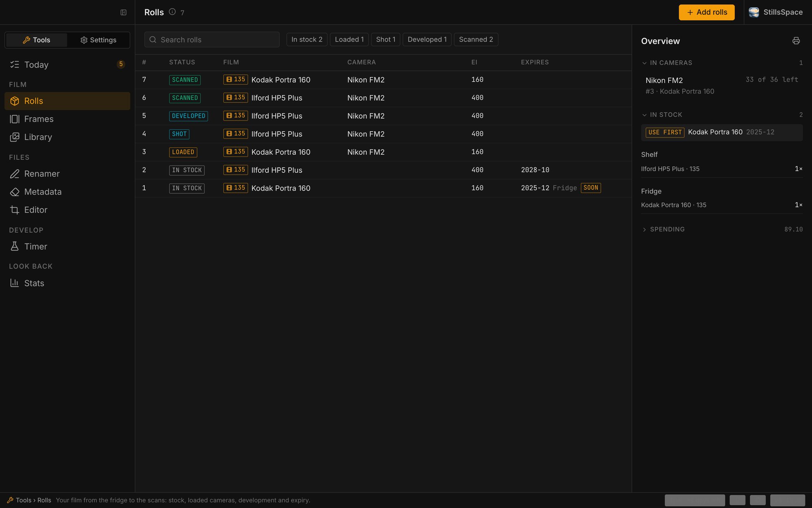The width and height of the screenshot is (812, 508).
Task: Click the Stats bar chart icon
Action: tap(15, 283)
